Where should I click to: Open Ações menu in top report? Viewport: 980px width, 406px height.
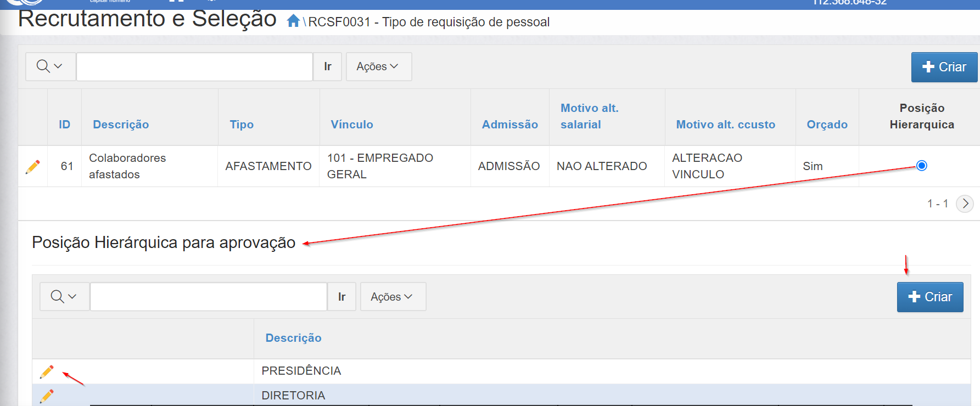pyautogui.click(x=379, y=66)
